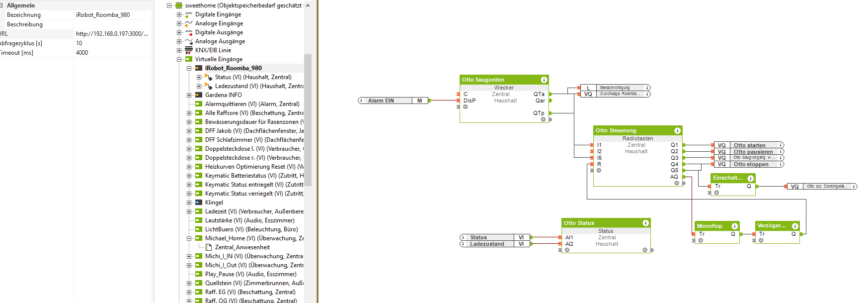
Task: Select the Alarm EIN marker input
Action: click(x=393, y=101)
